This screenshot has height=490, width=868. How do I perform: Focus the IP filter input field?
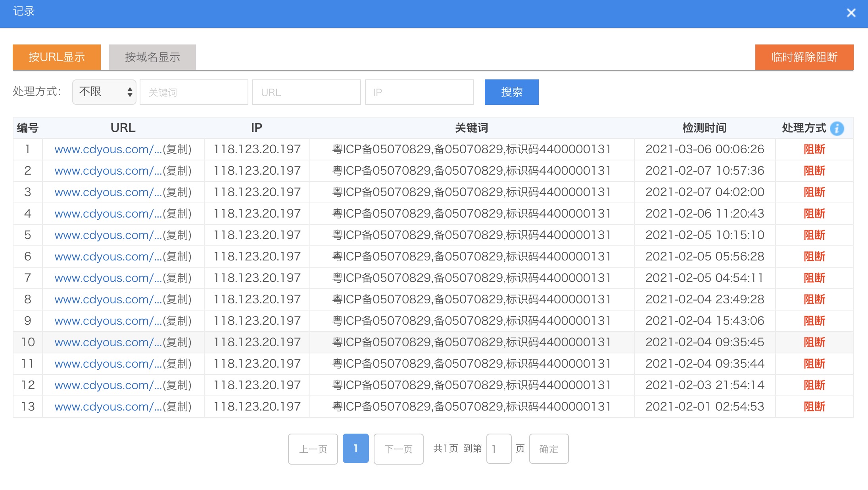[x=419, y=92]
